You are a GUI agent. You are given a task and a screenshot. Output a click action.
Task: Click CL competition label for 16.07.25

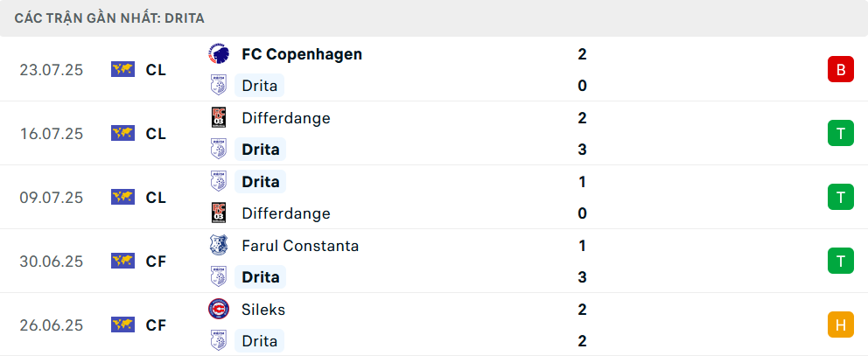click(156, 134)
